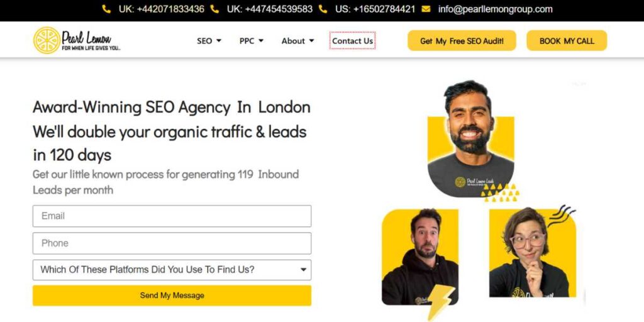Click info@pearllemongroup.com email link

(x=495, y=9)
